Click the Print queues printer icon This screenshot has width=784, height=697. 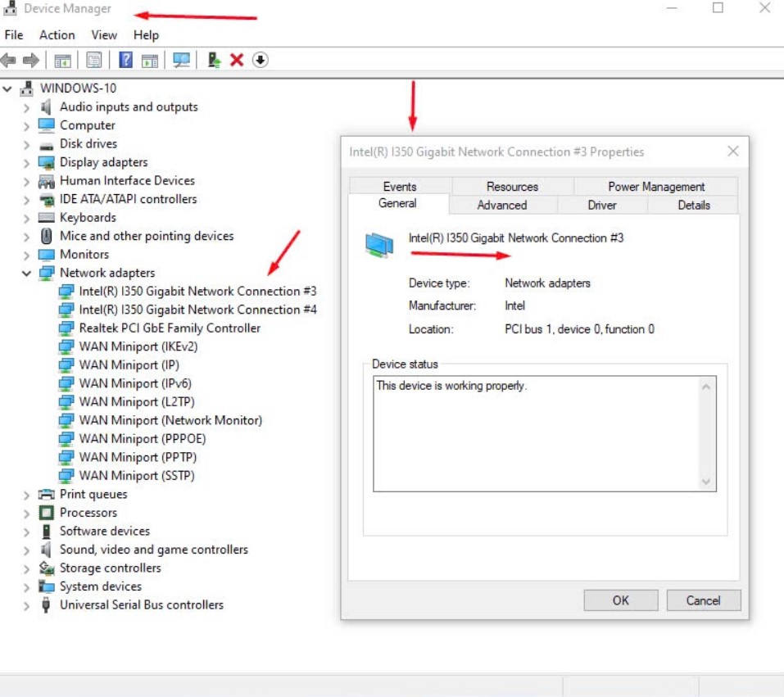point(46,495)
